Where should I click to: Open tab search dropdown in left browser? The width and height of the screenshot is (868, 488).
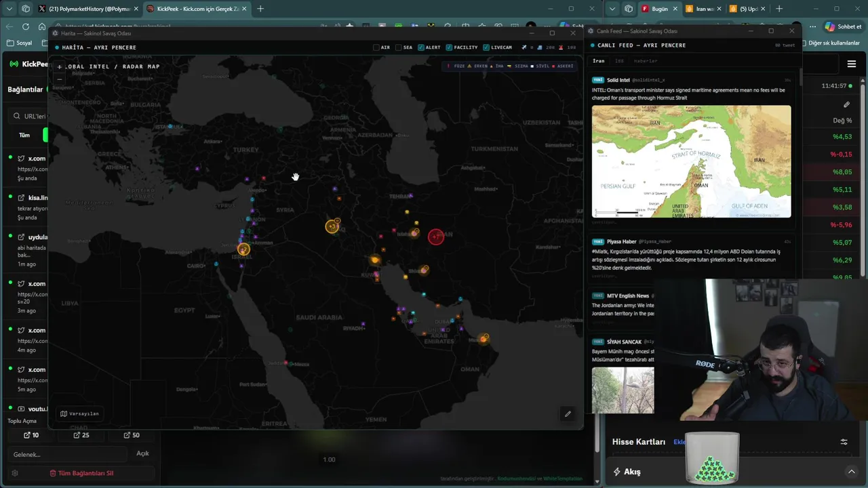click(9, 9)
